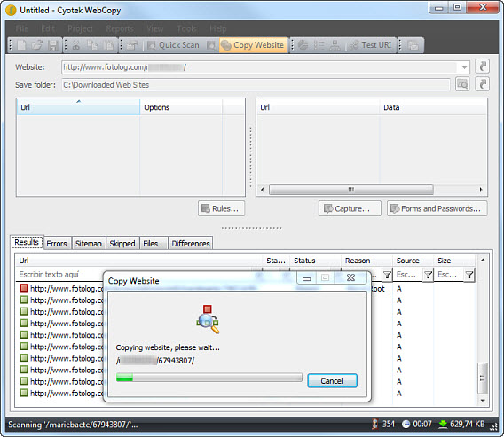
Task: Click the New project toolbar icon
Action: coord(21,45)
